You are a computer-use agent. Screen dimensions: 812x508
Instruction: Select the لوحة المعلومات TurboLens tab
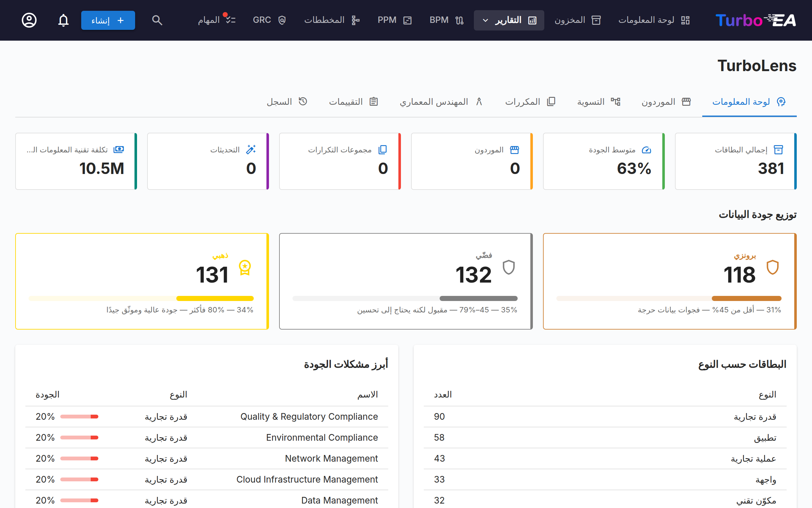749,102
